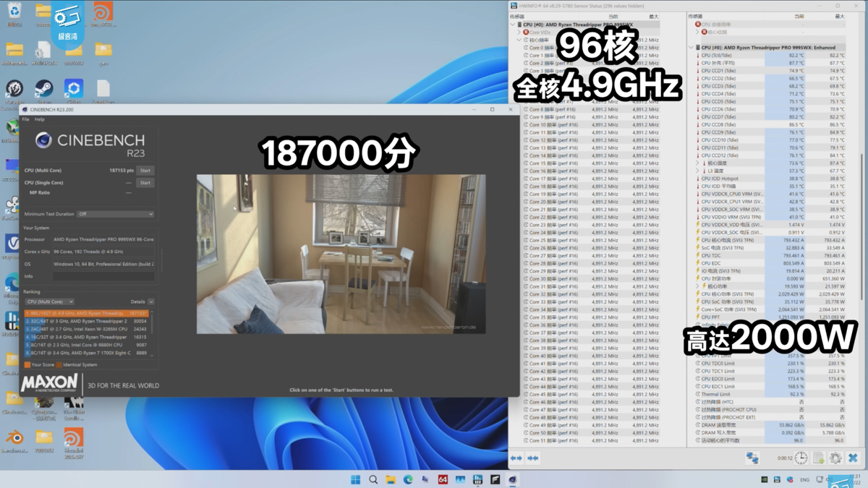
Task: Switch to HWiNFO 64 red taskbar icon
Action: [x=443, y=479]
